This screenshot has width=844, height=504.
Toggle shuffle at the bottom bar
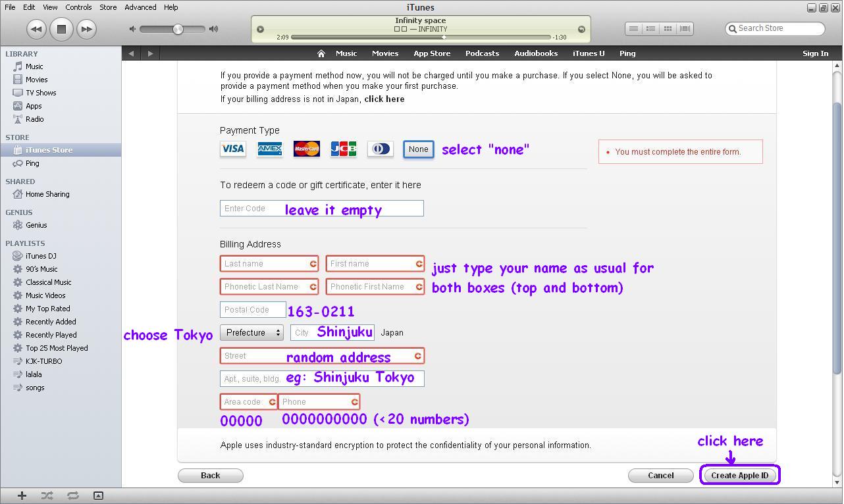tap(47, 496)
